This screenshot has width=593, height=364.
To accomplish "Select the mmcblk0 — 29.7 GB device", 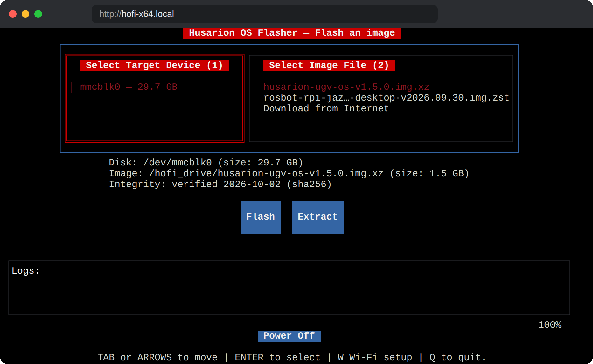I will point(129,87).
